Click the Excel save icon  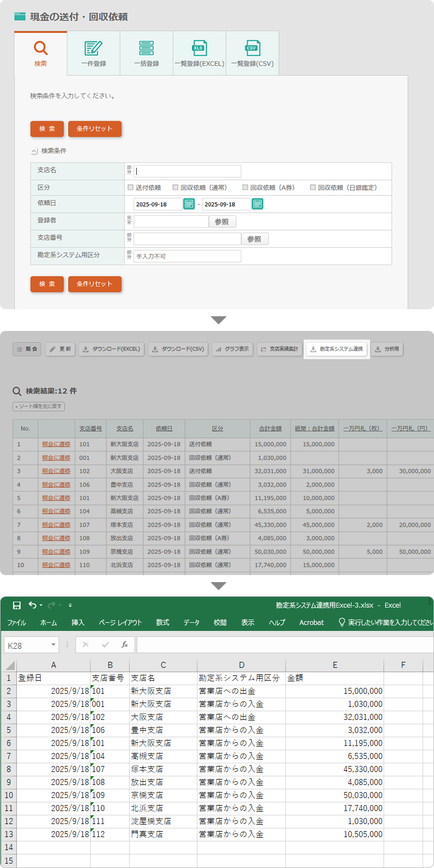click(17, 605)
